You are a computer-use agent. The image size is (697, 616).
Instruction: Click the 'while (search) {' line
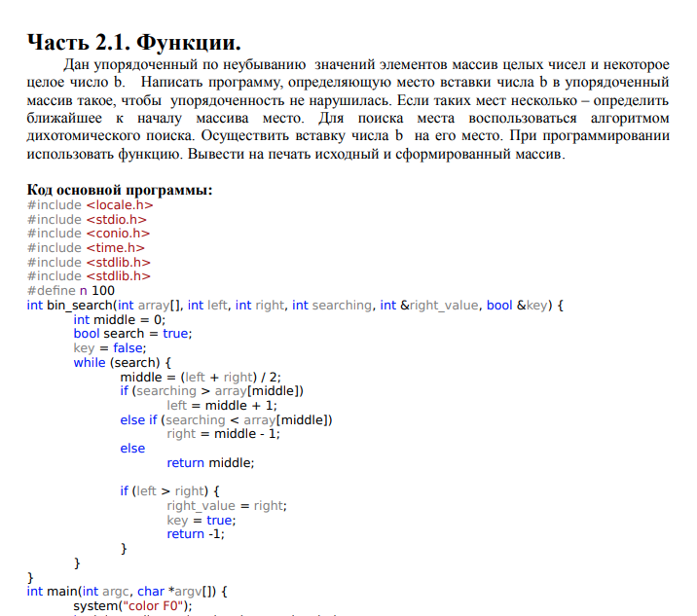click(123, 363)
